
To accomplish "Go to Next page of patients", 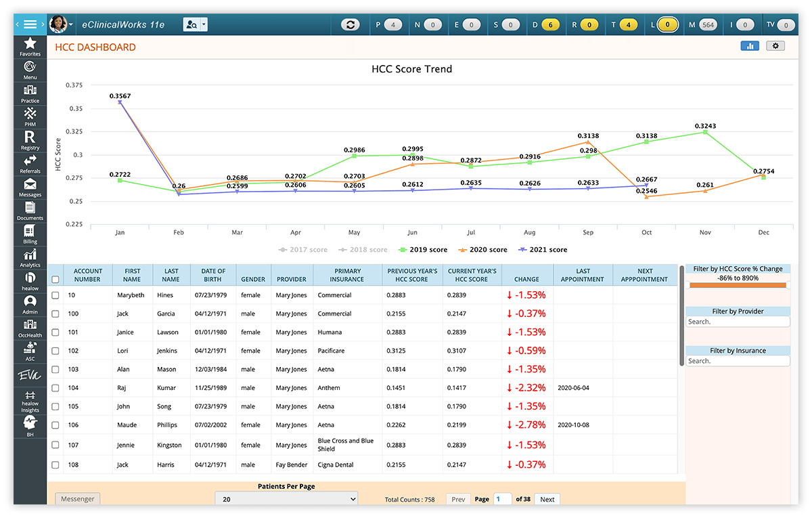I will [x=547, y=499].
